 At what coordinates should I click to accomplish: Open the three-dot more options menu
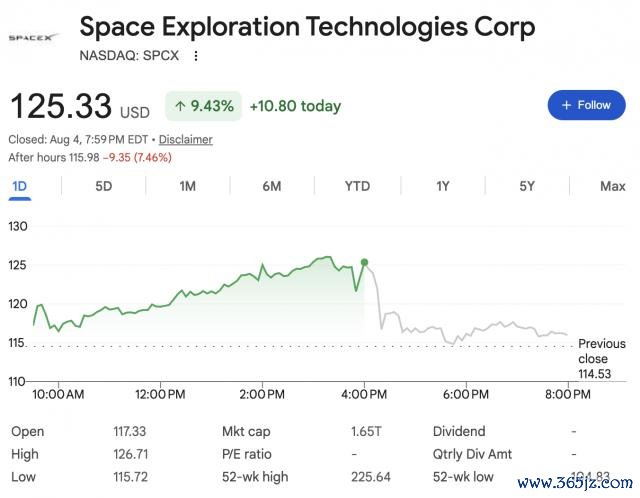pyautogui.click(x=196, y=56)
